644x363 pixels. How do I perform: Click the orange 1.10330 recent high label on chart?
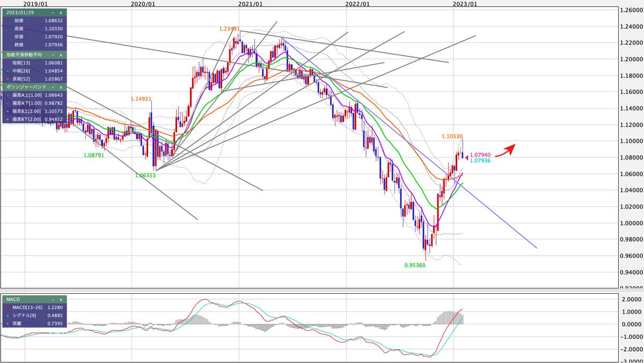452,137
